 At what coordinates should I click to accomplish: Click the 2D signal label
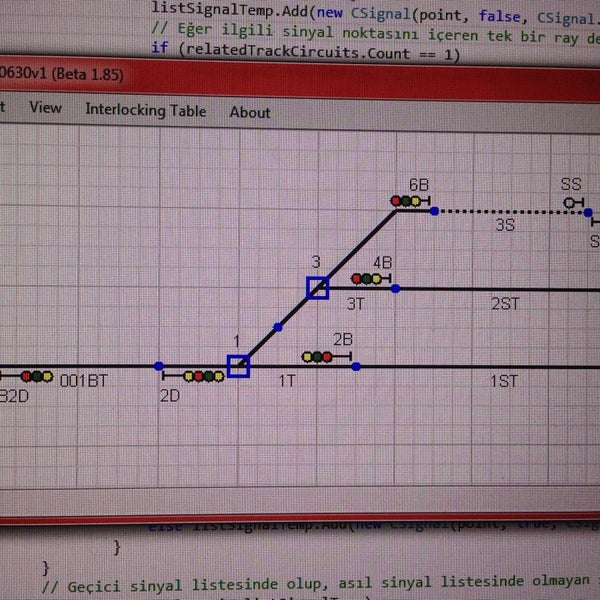click(x=170, y=396)
